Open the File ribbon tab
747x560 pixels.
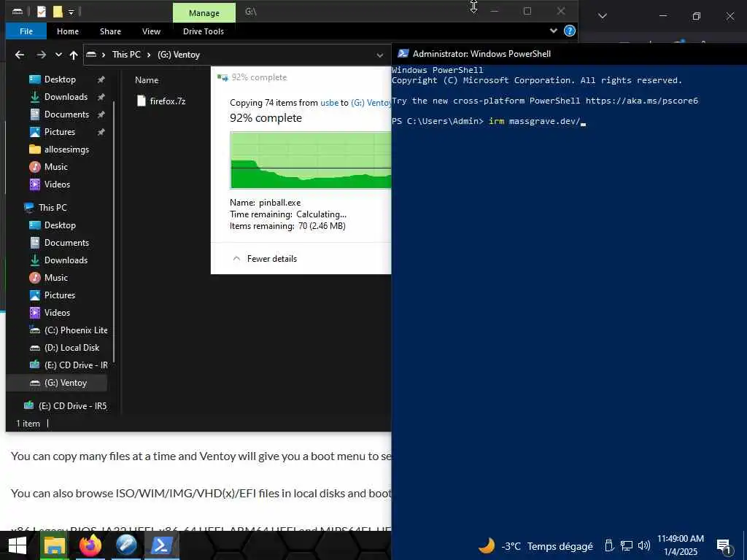[26, 31]
